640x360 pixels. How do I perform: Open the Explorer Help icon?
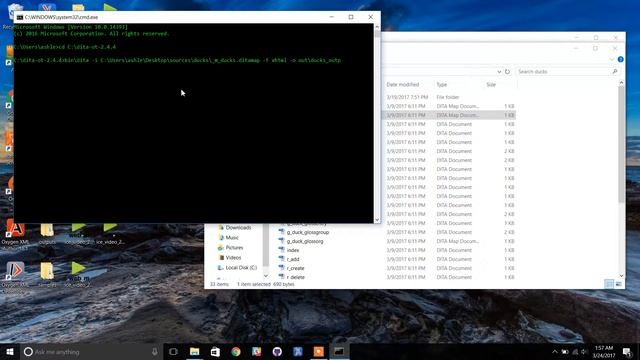(x=620, y=60)
